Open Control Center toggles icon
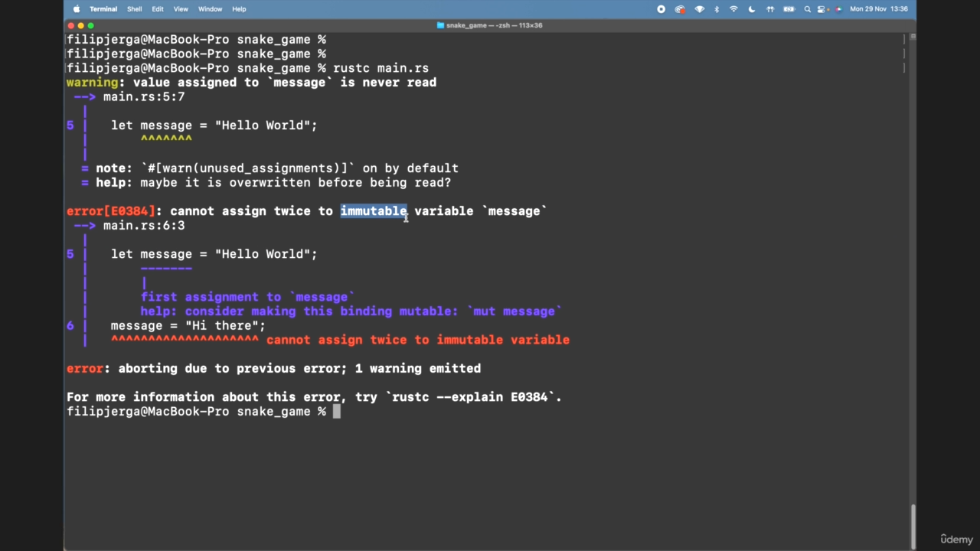 [822, 9]
